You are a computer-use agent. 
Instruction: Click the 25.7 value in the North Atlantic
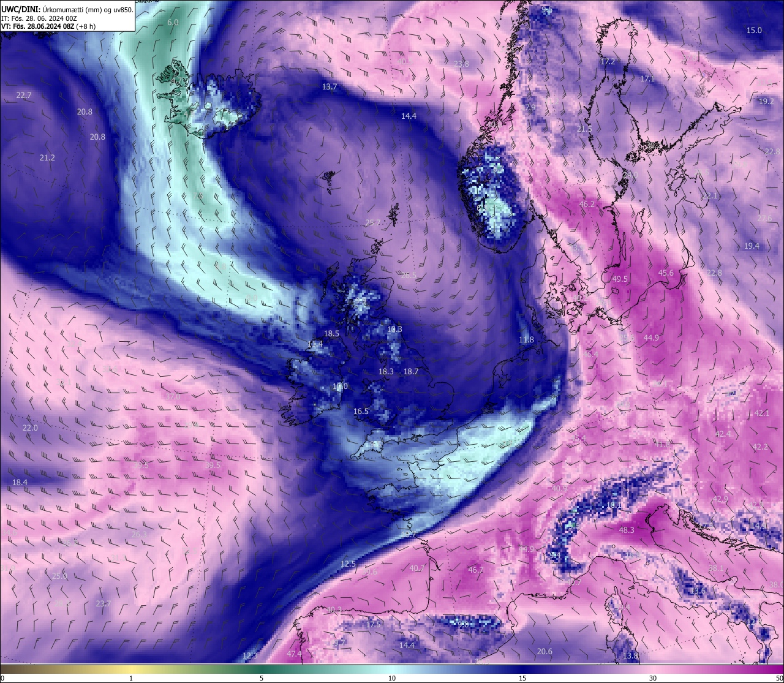click(372, 223)
